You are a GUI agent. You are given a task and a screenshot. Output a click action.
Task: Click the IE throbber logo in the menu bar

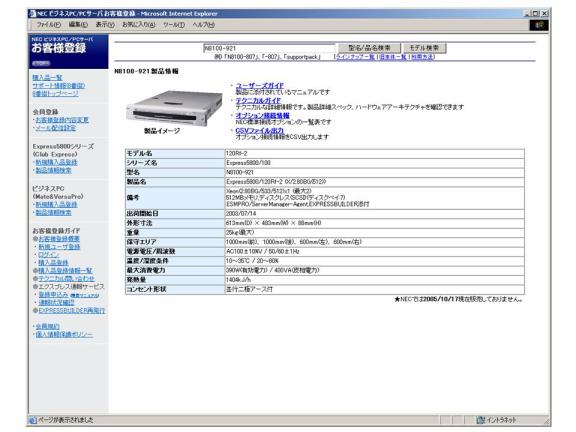539,25
